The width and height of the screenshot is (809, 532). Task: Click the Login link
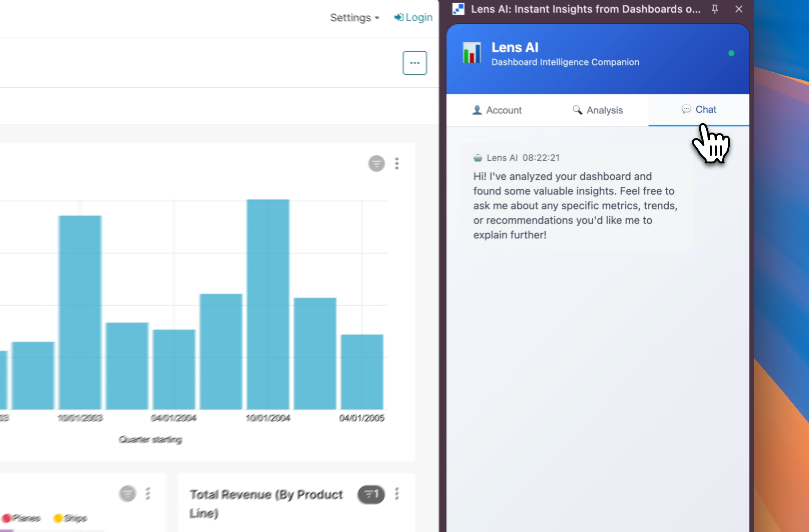(413, 17)
